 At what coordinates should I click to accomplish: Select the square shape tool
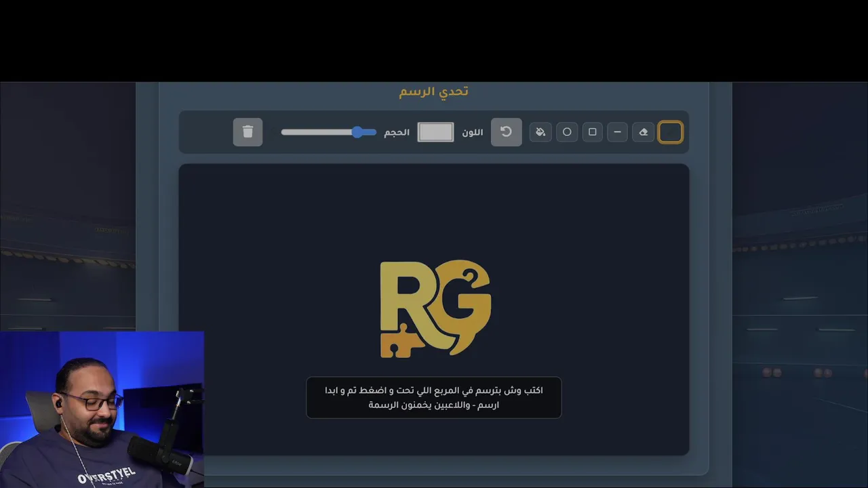click(x=592, y=132)
